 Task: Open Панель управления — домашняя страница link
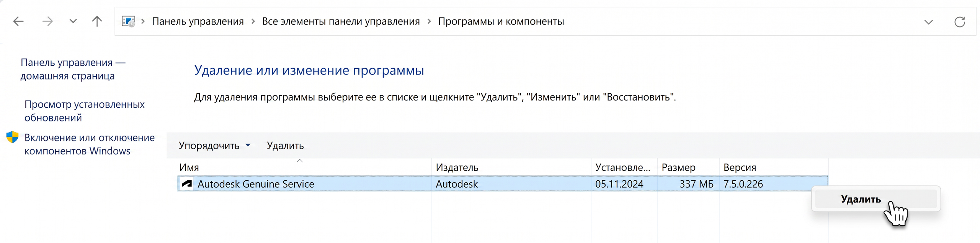tap(73, 69)
